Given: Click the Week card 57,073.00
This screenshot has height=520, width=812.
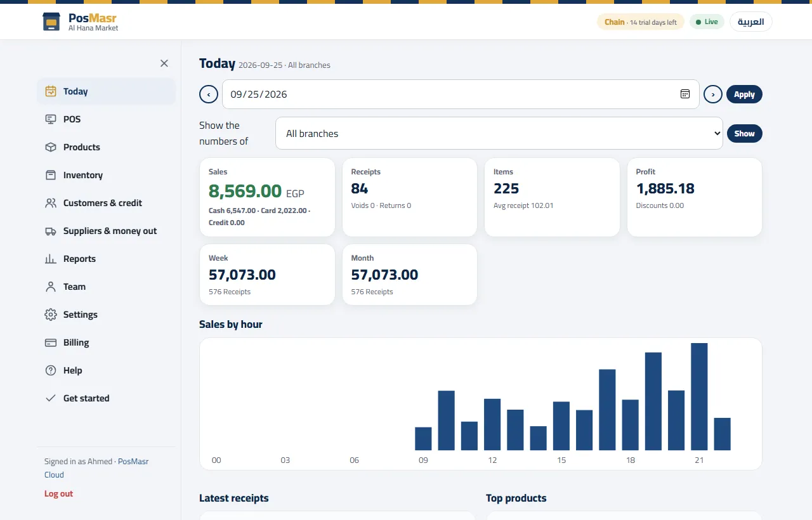Looking at the screenshot, I should (x=267, y=275).
